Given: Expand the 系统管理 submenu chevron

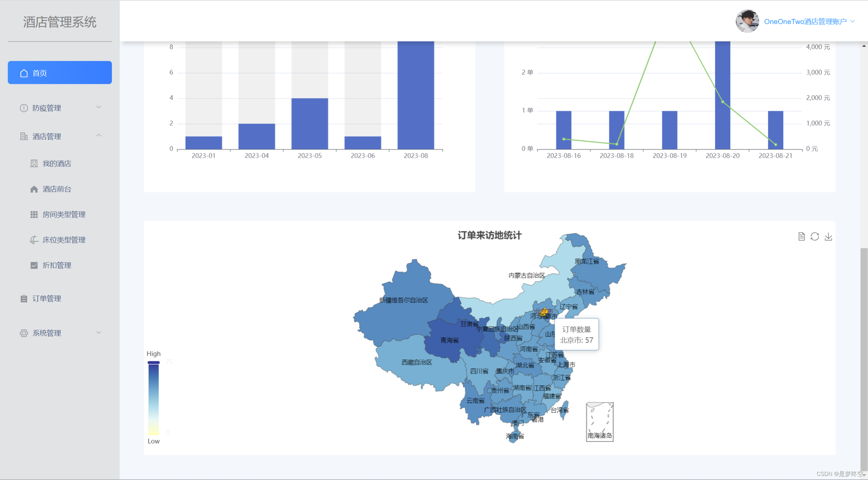Looking at the screenshot, I should tap(99, 332).
